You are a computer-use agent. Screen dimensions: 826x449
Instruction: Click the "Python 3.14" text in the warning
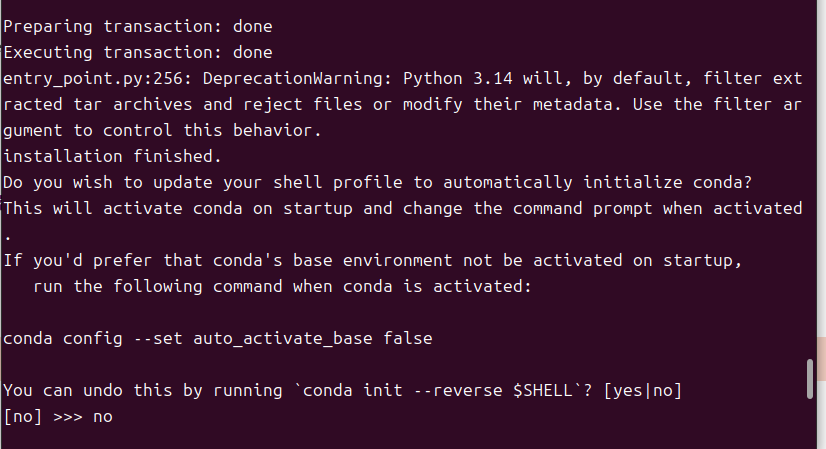pyautogui.click(x=458, y=79)
